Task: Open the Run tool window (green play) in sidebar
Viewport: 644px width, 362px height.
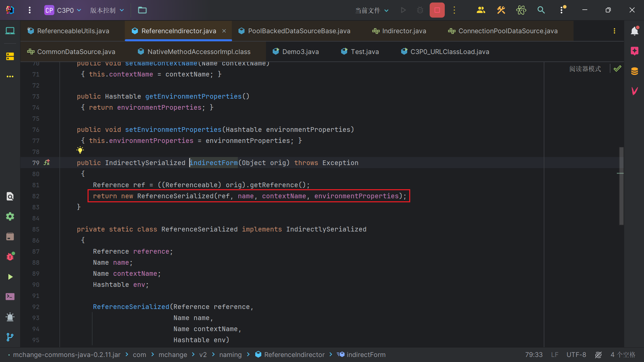Action: 10,277
